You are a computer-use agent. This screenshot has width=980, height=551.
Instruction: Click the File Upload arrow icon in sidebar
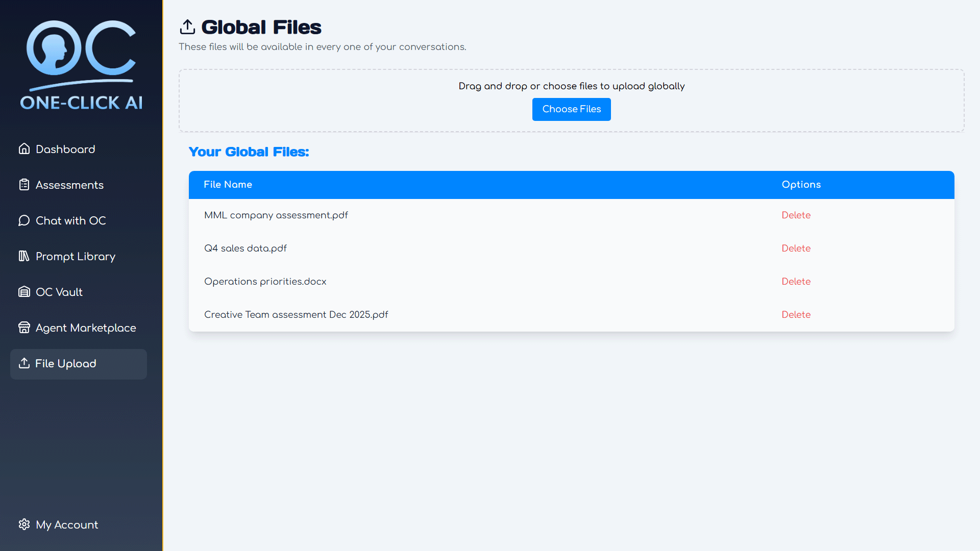click(24, 363)
